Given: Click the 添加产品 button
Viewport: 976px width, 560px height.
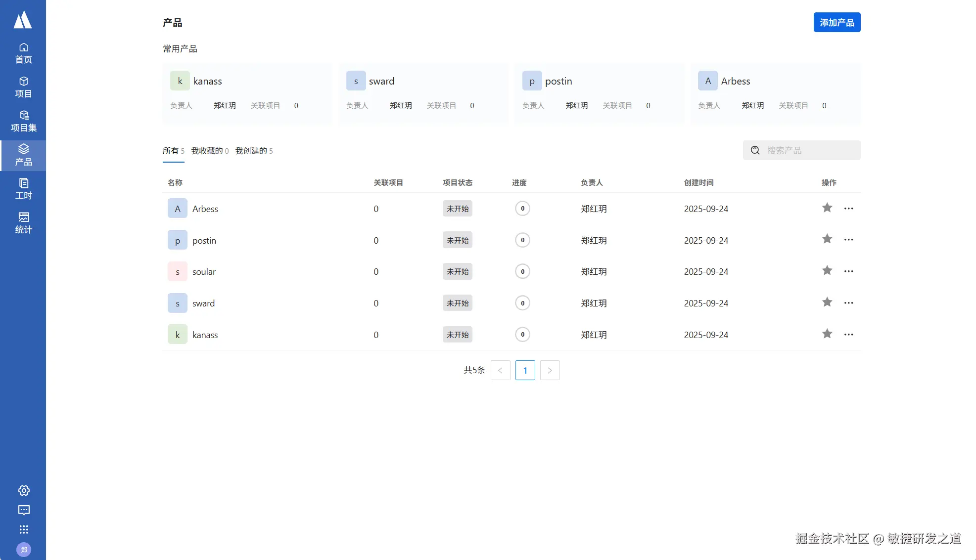Looking at the screenshot, I should 837,22.
